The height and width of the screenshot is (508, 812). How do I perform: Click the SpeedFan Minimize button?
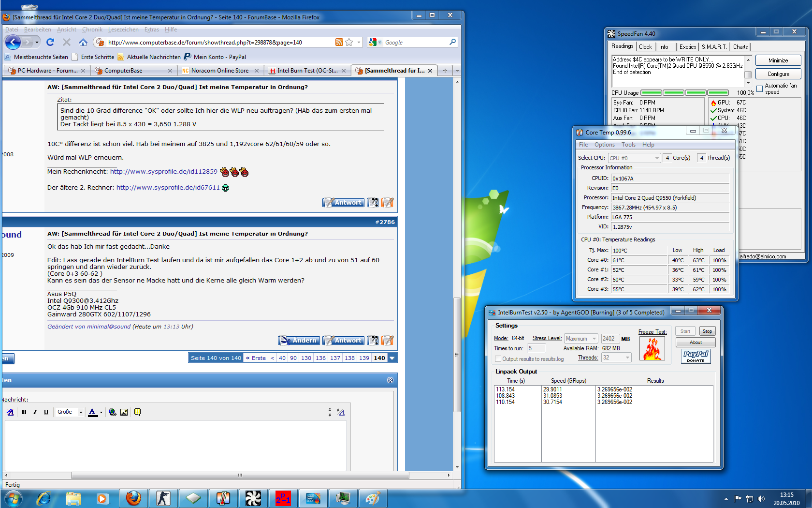point(778,60)
